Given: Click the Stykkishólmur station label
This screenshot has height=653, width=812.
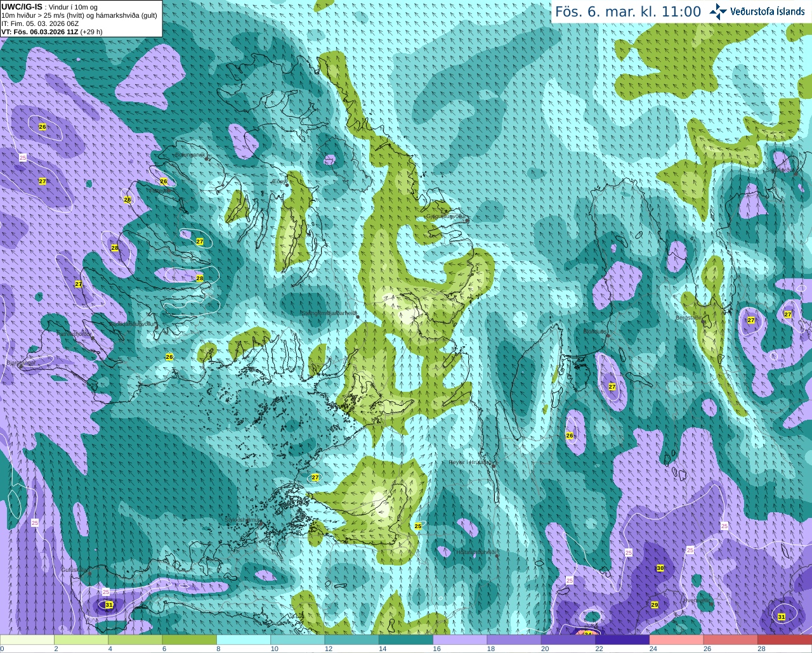Looking at the screenshot, I should [x=243, y=520].
